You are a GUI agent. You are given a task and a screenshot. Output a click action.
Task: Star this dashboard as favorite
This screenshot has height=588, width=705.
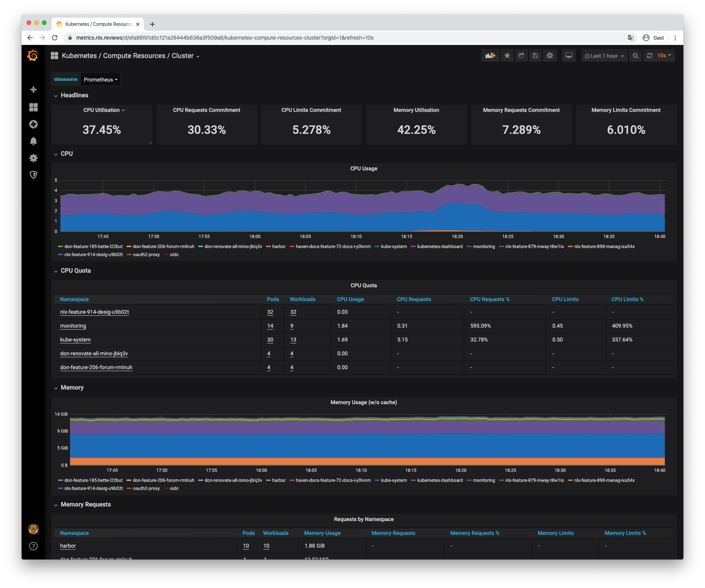507,56
